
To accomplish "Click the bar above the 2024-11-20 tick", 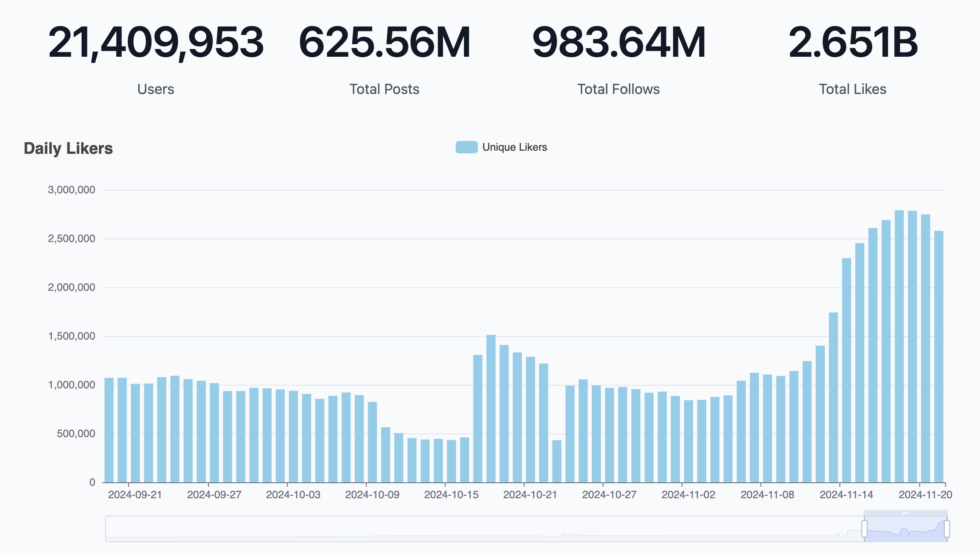I will click(x=925, y=348).
